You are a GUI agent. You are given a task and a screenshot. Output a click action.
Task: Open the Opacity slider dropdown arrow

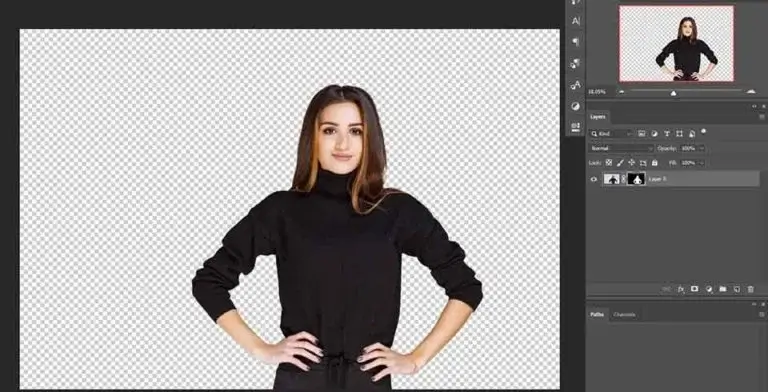[701, 148]
